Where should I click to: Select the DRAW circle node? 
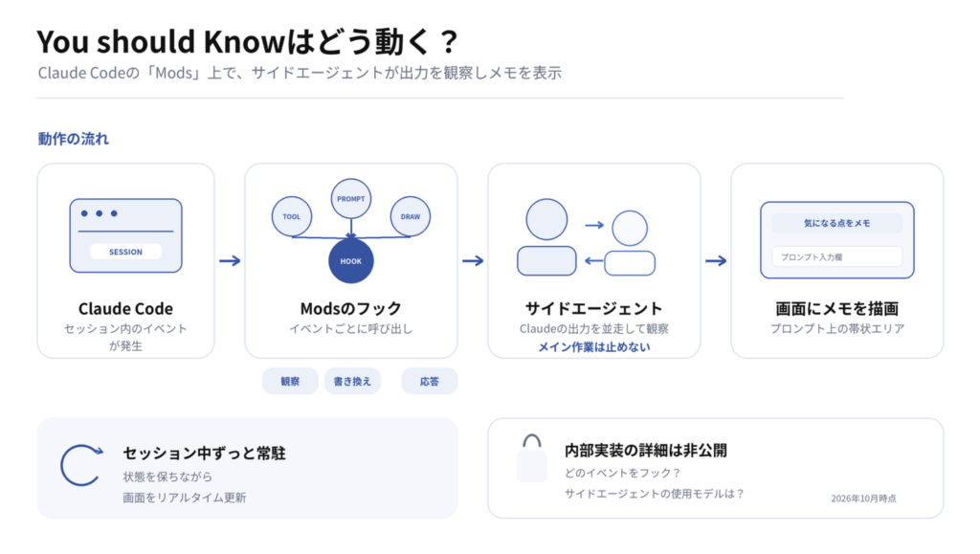tap(410, 217)
